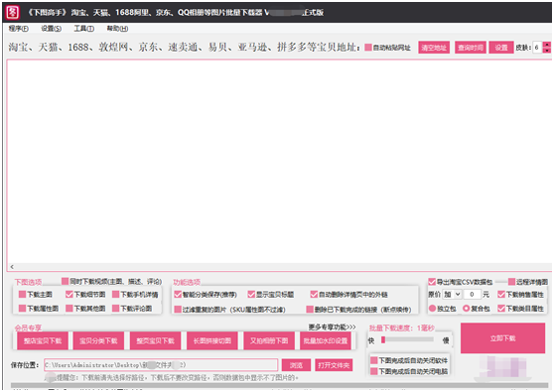The width and height of the screenshot is (554, 392).
Task: Toggle 同时下载视频(主图、描述、评论) checkbox
Action: point(65,281)
